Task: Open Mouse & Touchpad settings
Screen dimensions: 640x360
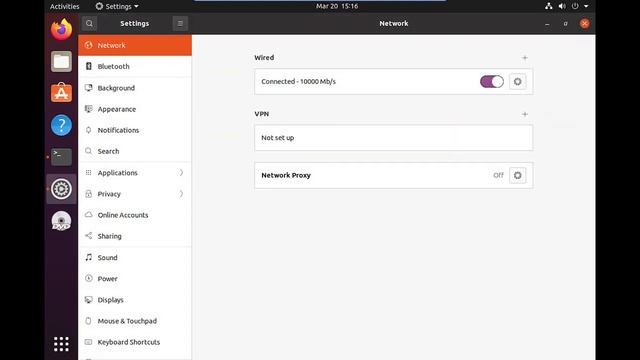Action: click(135, 321)
